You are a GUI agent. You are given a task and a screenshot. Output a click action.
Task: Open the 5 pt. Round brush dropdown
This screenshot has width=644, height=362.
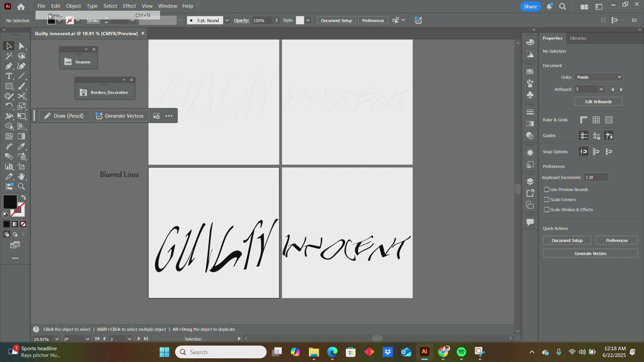pyautogui.click(x=227, y=20)
